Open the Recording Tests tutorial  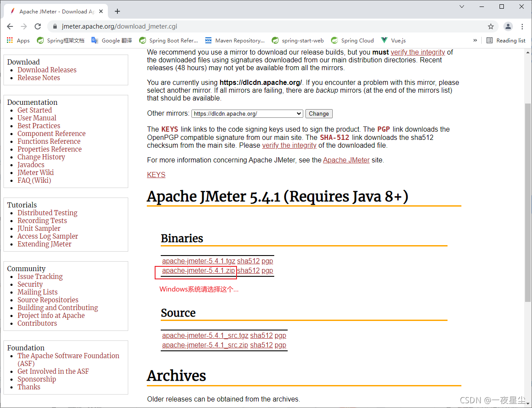(x=42, y=220)
